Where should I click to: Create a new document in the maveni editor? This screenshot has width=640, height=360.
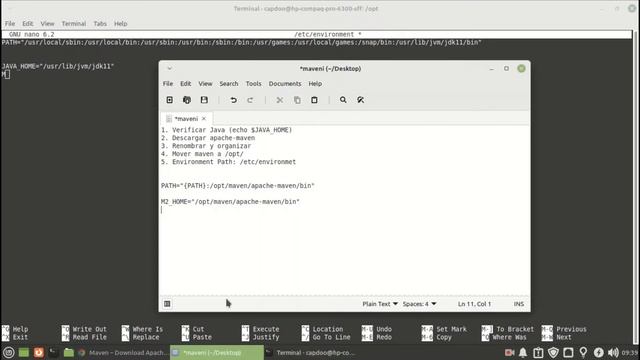point(169,100)
